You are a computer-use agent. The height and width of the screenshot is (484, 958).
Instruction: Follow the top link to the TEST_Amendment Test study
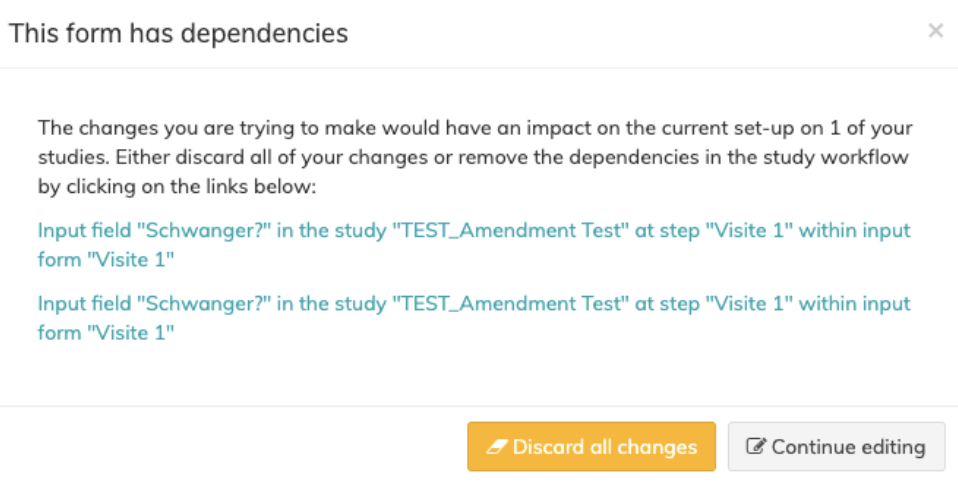[x=516, y=231]
